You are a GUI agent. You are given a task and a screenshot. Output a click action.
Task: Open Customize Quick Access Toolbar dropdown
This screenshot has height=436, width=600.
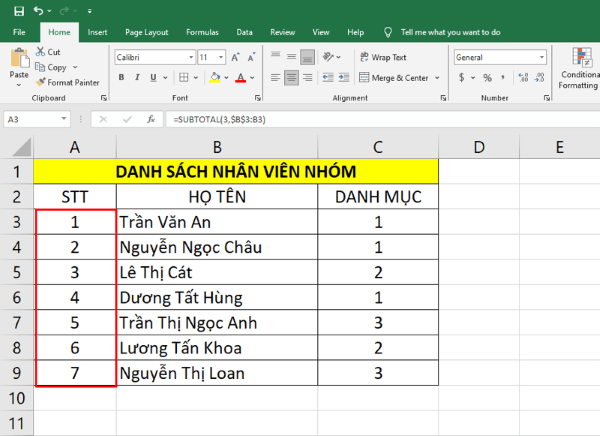[90, 11]
